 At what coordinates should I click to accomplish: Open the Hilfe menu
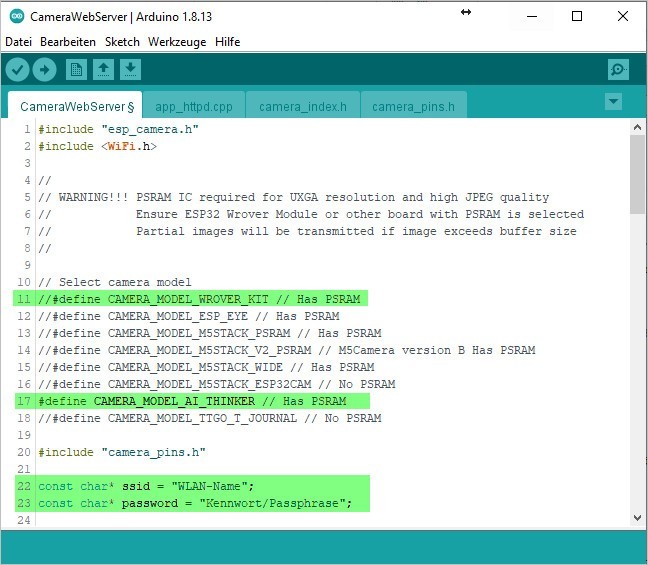coord(227,42)
